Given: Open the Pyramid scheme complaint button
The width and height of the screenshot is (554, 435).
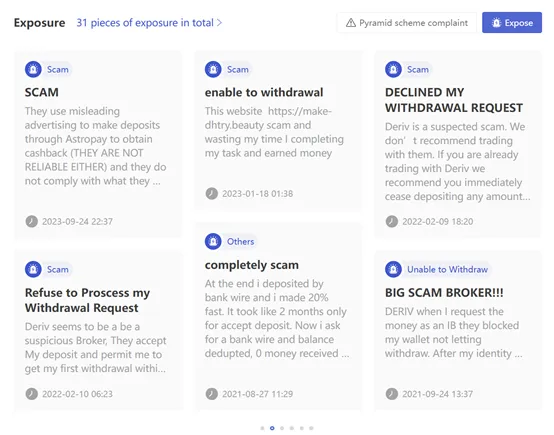Looking at the screenshot, I should click(x=407, y=23).
